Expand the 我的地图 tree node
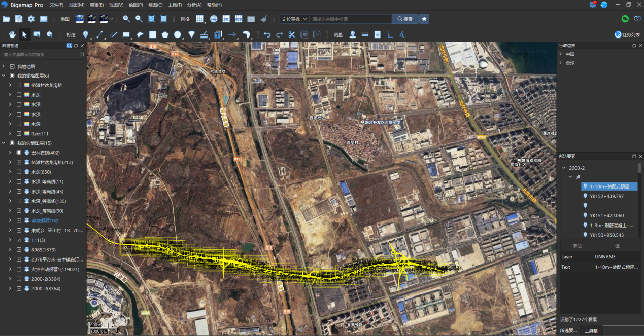Viewport: 644px width, 336px height. click(4, 66)
